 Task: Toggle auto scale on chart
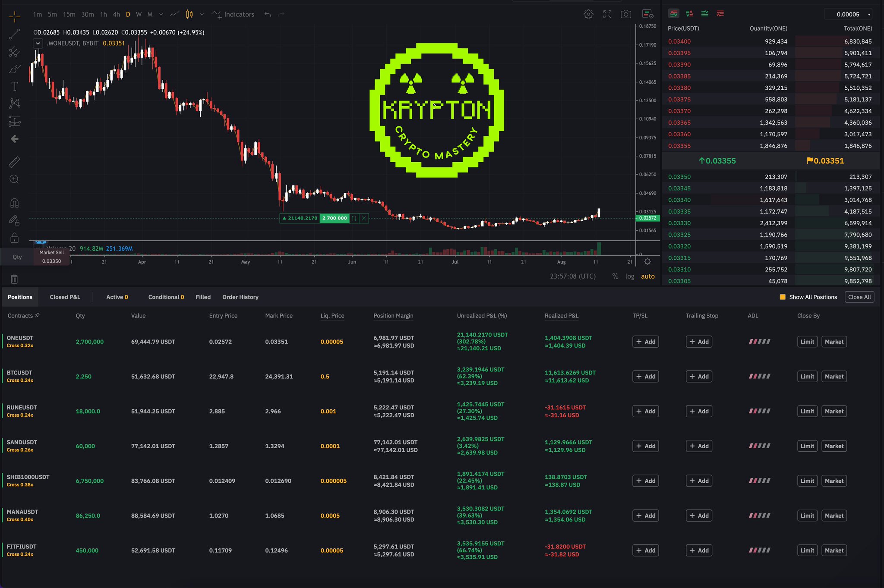[x=647, y=277]
